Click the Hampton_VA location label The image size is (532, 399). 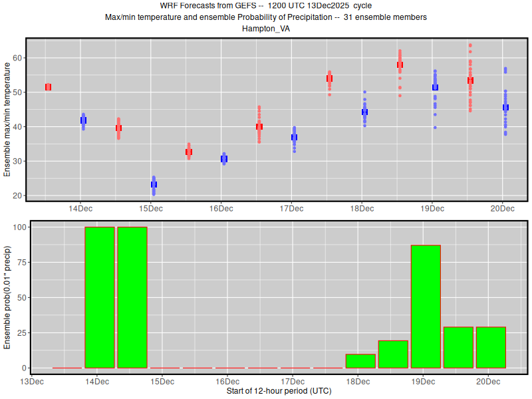(266, 29)
